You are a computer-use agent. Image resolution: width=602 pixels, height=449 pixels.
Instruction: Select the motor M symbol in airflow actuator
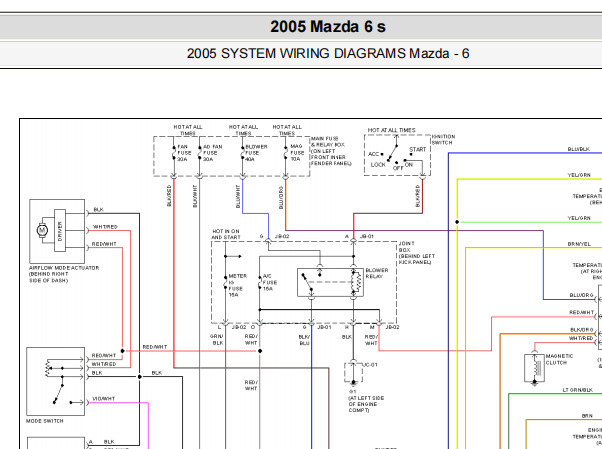pyautogui.click(x=42, y=230)
